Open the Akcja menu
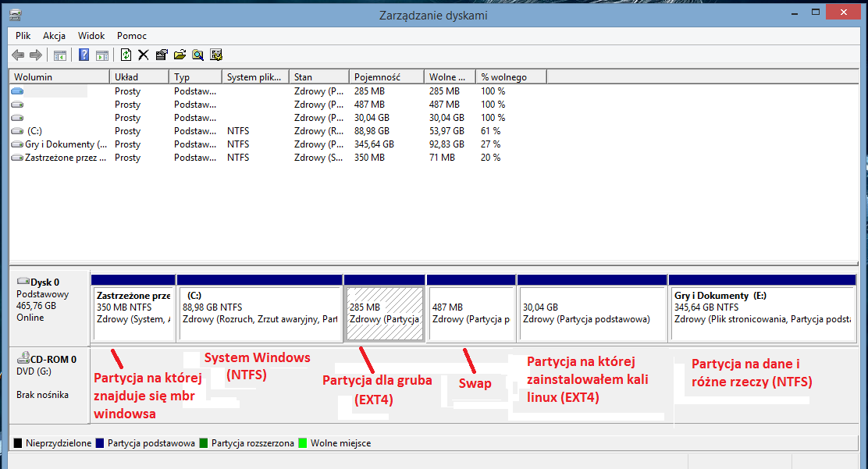Image resolution: width=868 pixels, height=469 pixels. coord(55,35)
